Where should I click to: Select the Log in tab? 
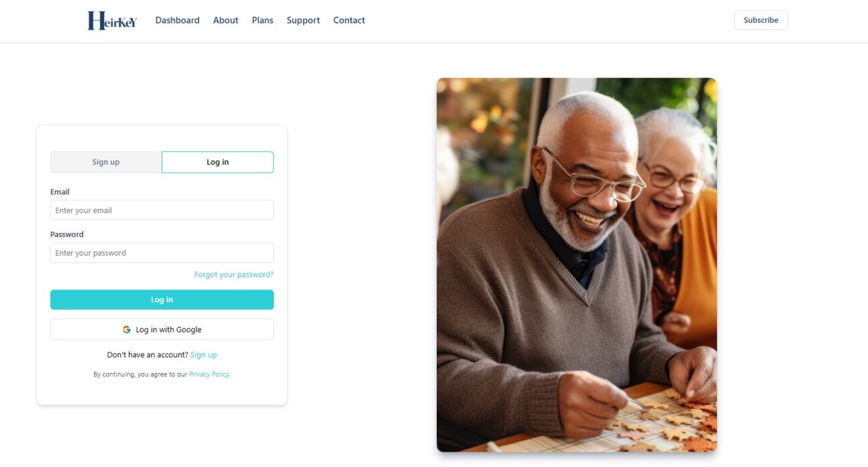point(218,162)
